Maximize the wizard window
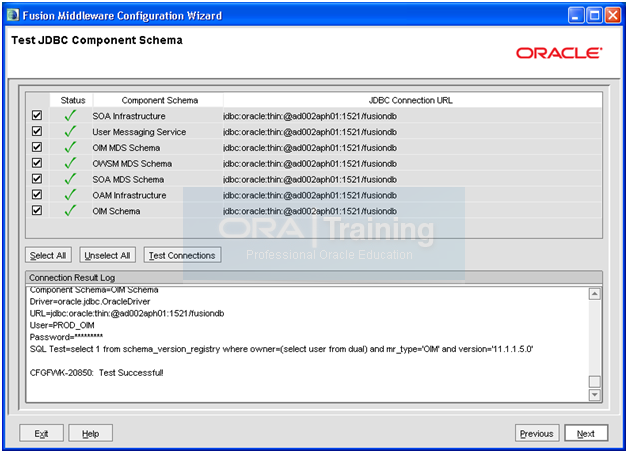 [595, 15]
